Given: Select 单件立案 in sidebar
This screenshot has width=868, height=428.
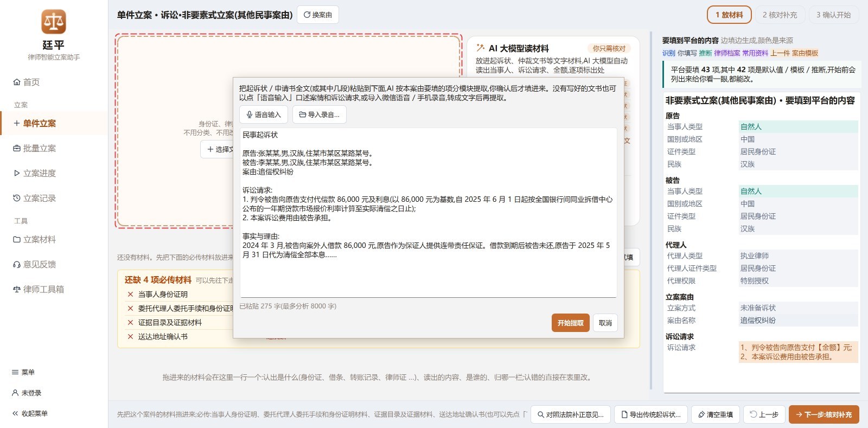Looking at the screenshot, I should click(54, 123).
